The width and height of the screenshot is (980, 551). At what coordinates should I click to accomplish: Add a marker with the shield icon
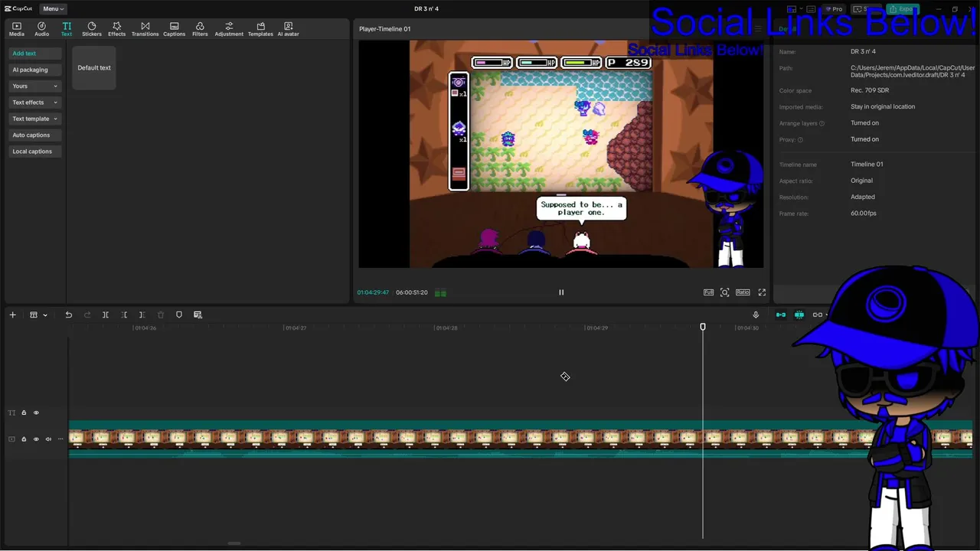179,315
